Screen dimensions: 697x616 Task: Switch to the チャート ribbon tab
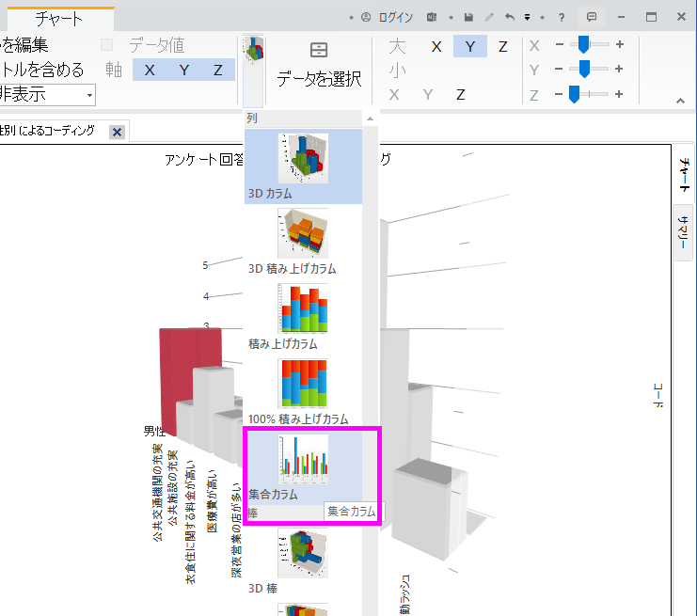pos(58,19)
